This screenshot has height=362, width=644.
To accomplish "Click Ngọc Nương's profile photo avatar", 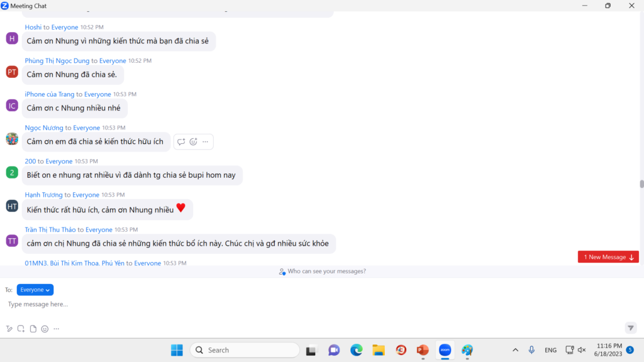I will pyautogui.click(x=12, y=139).
